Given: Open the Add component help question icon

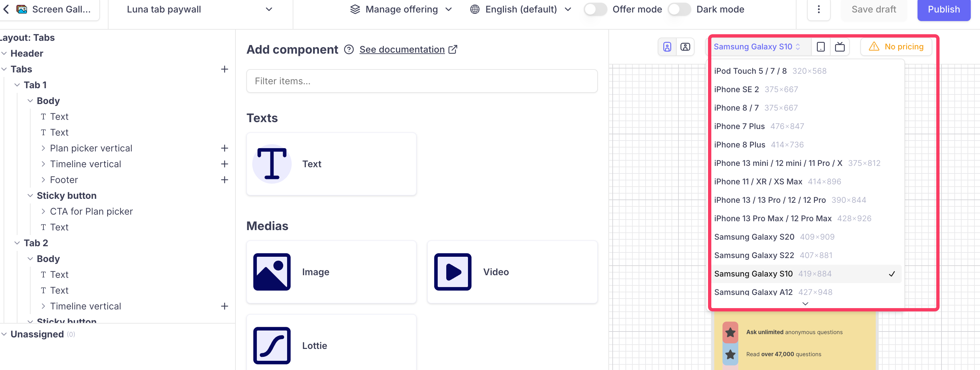Looking at the screenshot, I should 349,49.
